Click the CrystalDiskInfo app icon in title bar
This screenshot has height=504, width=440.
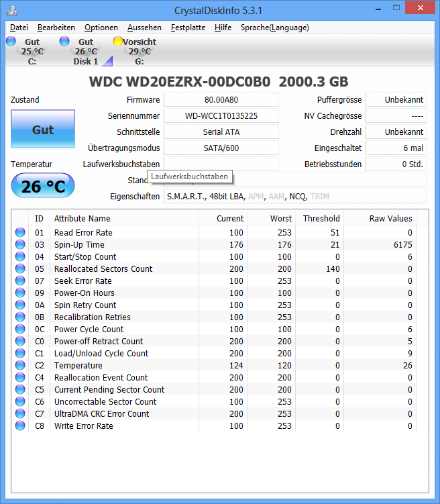(12, 10)
